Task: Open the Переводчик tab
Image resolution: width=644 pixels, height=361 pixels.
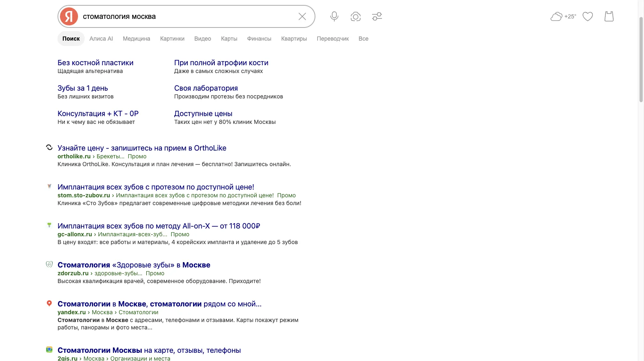Action: [333, 39]
